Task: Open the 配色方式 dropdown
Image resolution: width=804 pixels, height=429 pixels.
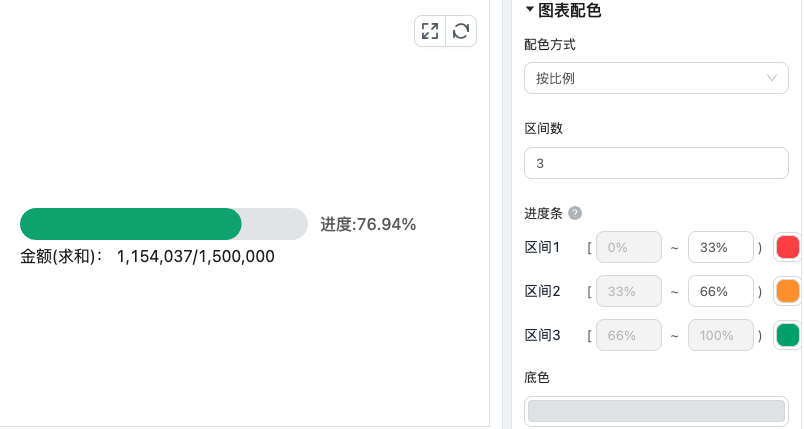Action: pyautogui.click(x=656, y=78)
